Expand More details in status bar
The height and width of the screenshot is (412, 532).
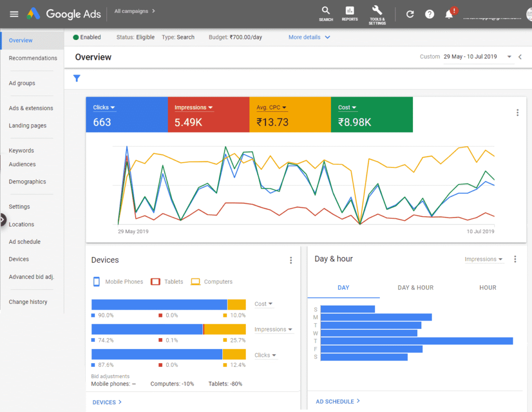pos(309,37)
